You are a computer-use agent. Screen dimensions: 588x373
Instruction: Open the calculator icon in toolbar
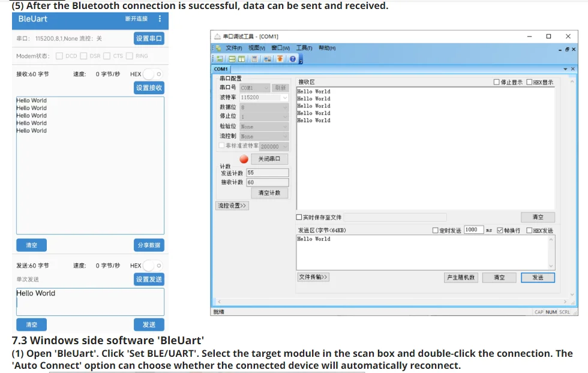(x=254, y=59)
